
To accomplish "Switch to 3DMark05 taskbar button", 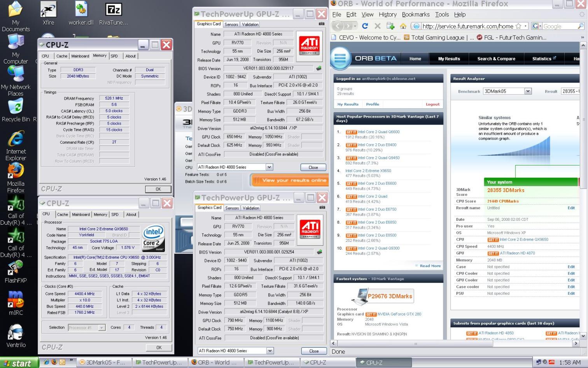I will (x=103, y=363).
